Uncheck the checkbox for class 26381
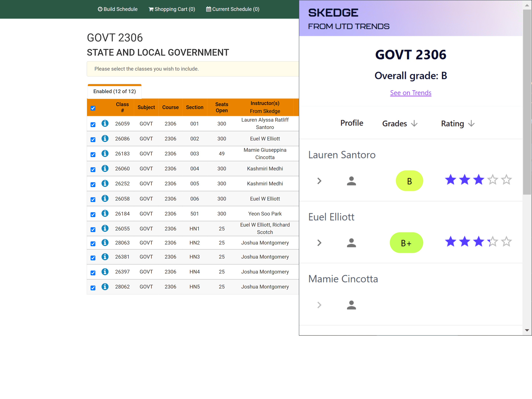This screenshot has height=399, width=532. click(x=93, y=258)
